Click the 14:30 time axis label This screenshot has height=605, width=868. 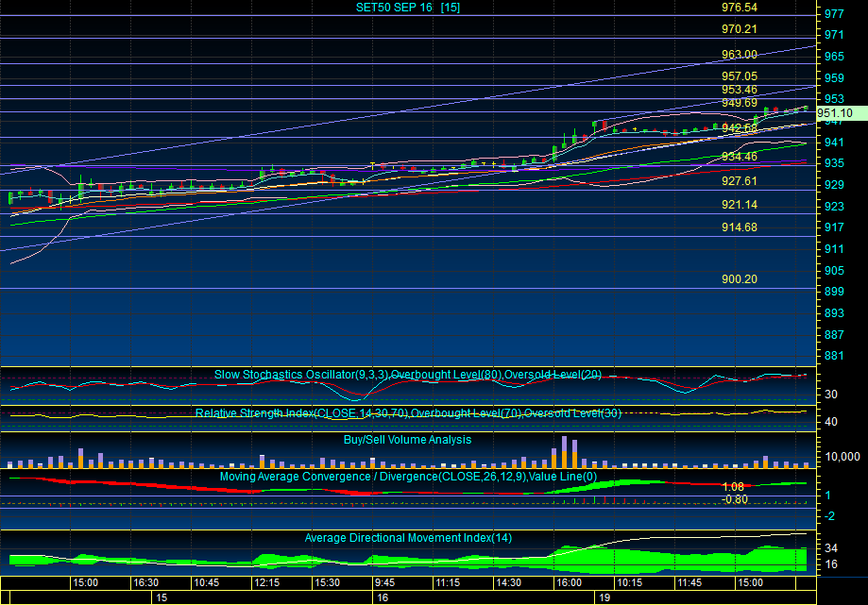click(509, 582)
